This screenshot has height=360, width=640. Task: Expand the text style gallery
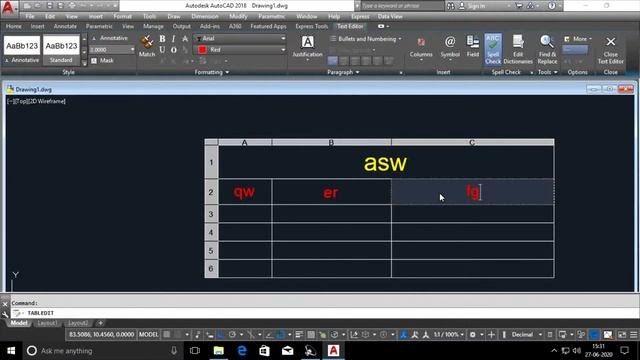(x=84, y=63)
